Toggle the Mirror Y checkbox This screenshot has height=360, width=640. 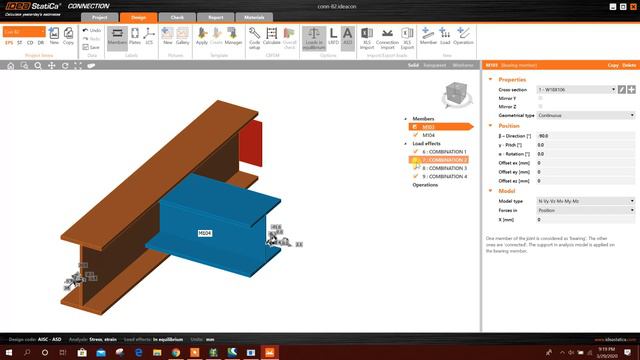tap(540, 98)
